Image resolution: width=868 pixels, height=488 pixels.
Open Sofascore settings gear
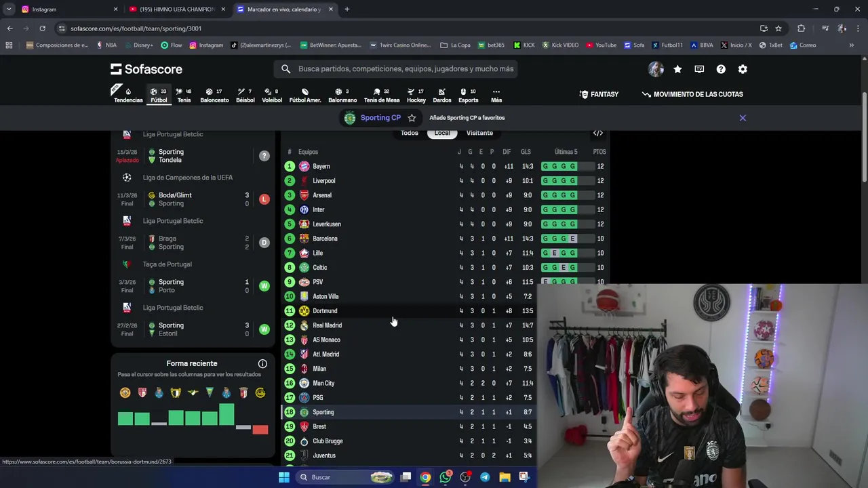click(x=743, y=69)
